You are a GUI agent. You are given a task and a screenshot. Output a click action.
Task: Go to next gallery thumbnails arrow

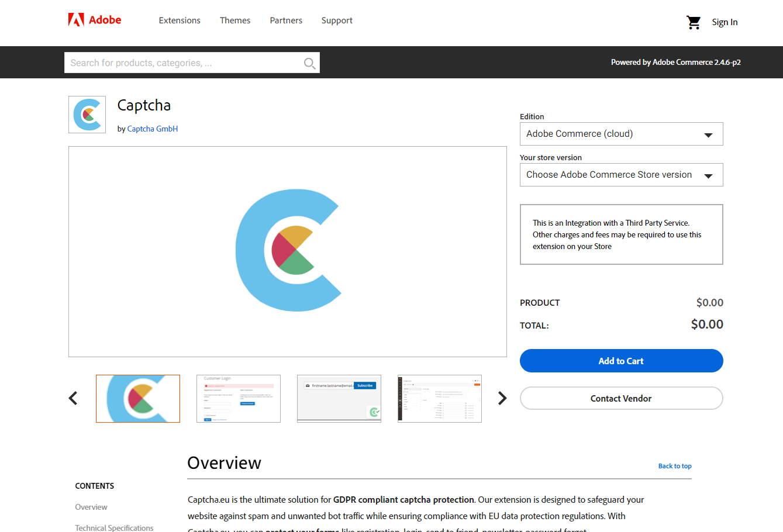point(502,398)
